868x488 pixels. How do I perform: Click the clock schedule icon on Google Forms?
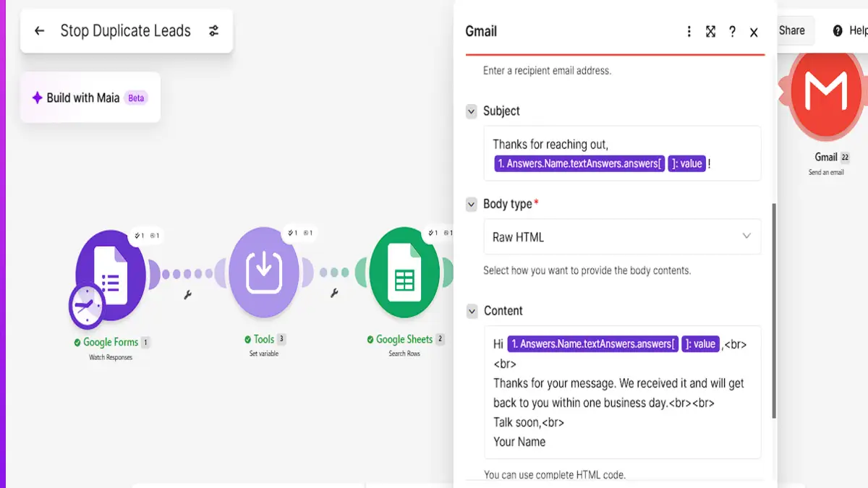point(88,307)
